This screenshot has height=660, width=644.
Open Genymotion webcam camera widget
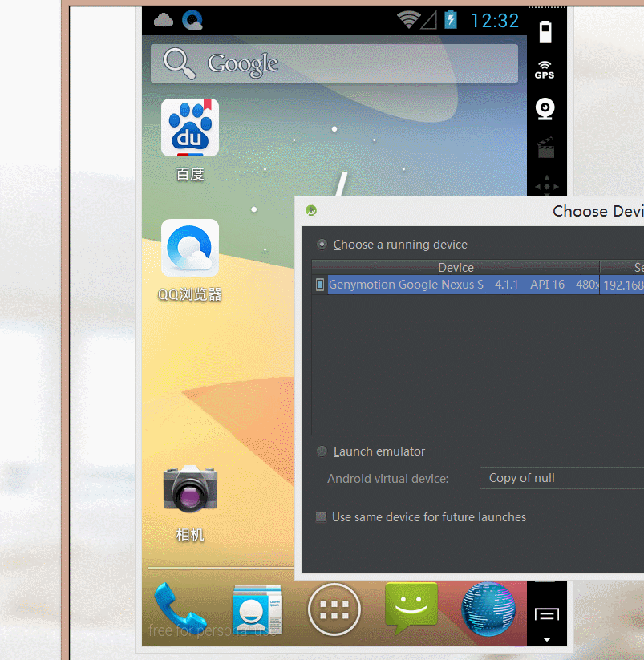pos(545,109)
